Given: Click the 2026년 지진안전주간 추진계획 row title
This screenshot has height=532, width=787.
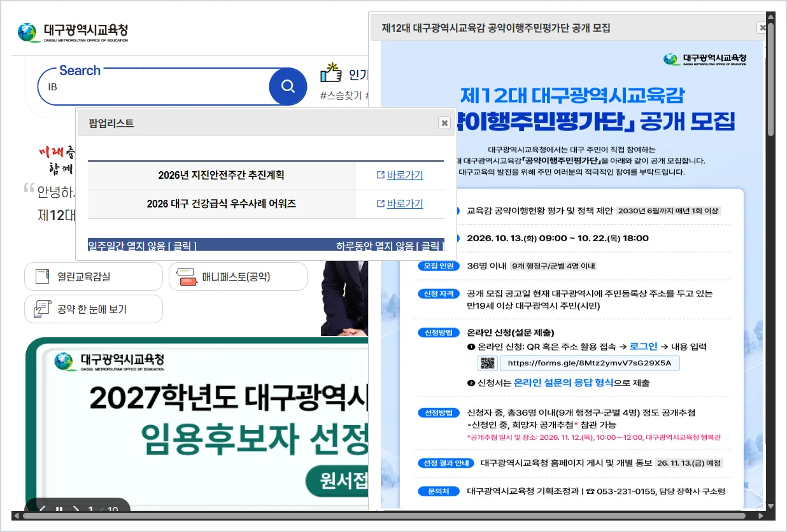Looking at the screenshot, I should pyautogui.click(x=221, y=175).
